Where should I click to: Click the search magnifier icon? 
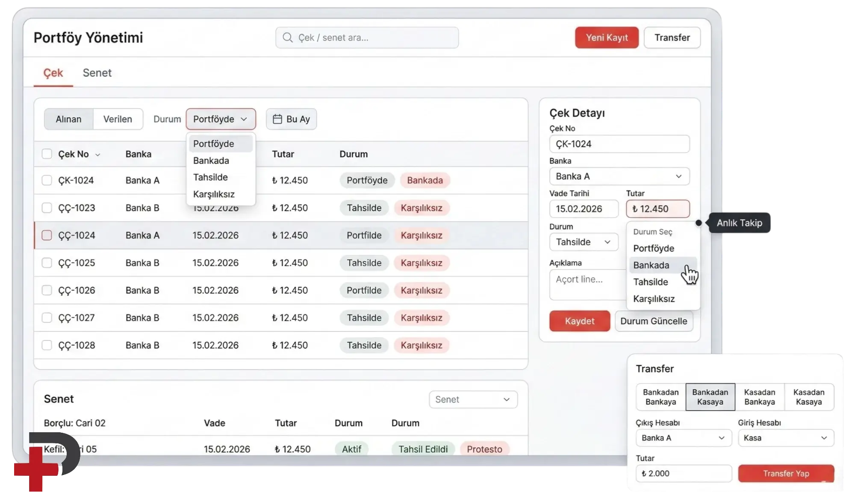click(288, 38)
